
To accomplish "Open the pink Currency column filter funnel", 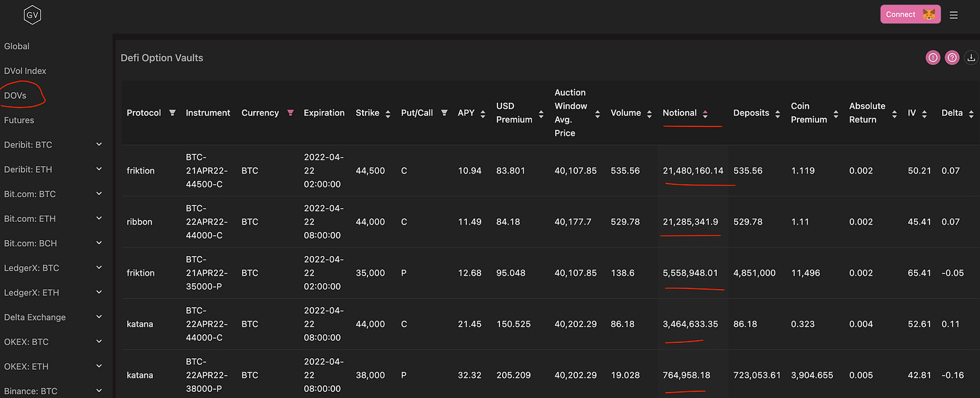I will [x=290, y=113].
